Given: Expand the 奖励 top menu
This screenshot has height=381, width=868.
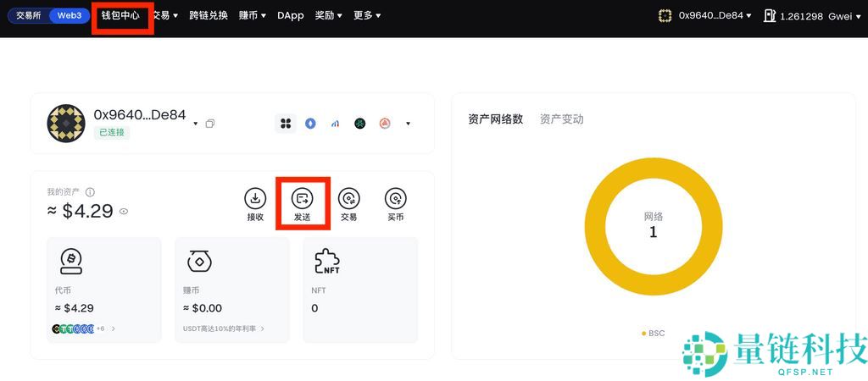Looking at the screenshot, I should [328, 15].
